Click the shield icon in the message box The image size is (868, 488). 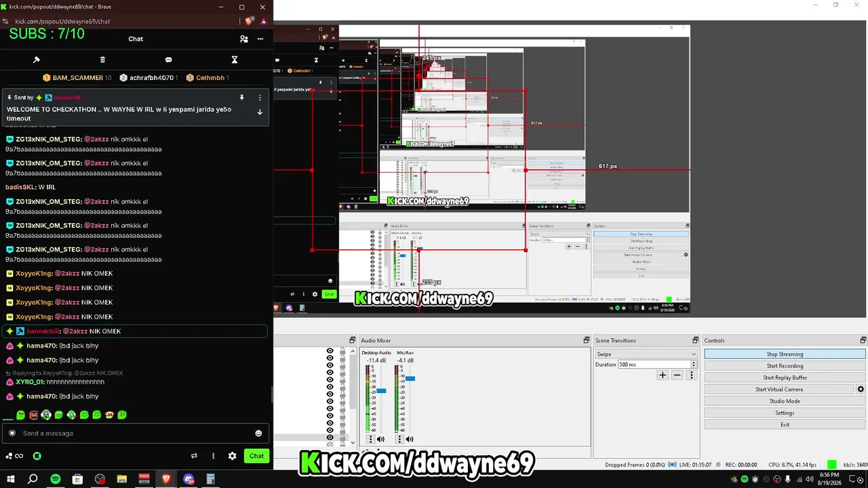12,433
